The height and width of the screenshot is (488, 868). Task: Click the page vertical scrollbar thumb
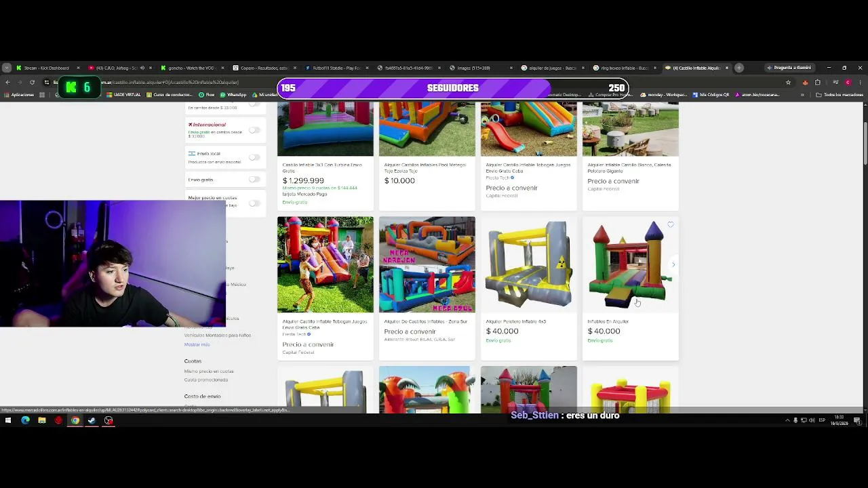tap(865, 142)
